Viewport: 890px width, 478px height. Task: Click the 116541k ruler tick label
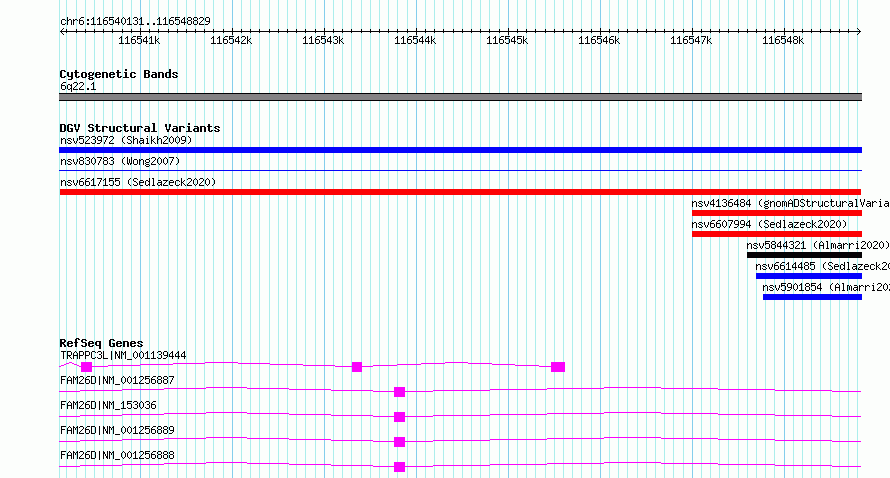tap(139, 41)
